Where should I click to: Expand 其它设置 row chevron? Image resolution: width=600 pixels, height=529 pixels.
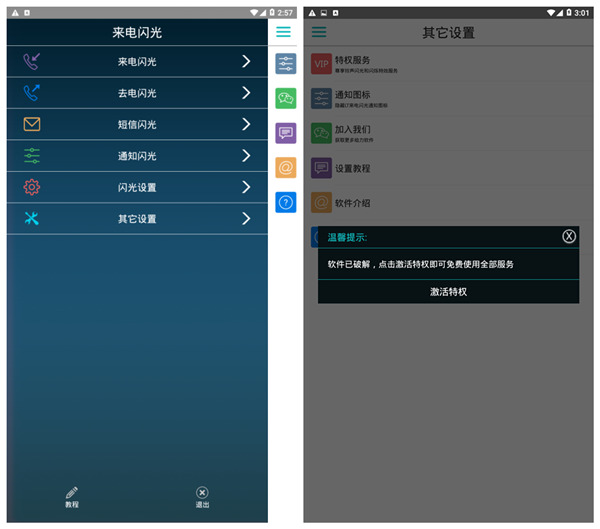[x=246, y=219]
